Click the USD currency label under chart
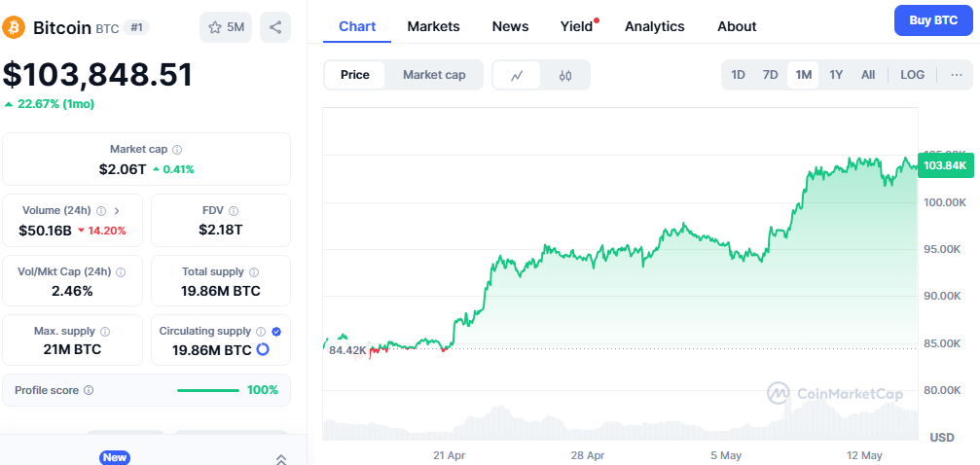This screenshot has height=465, width=980. [x=942, y=438]
